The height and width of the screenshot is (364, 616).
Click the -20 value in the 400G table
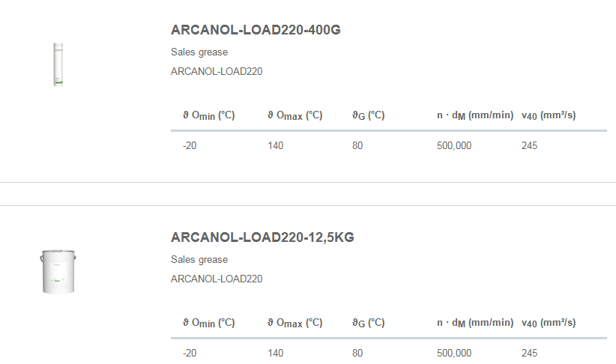coord(190,146)
